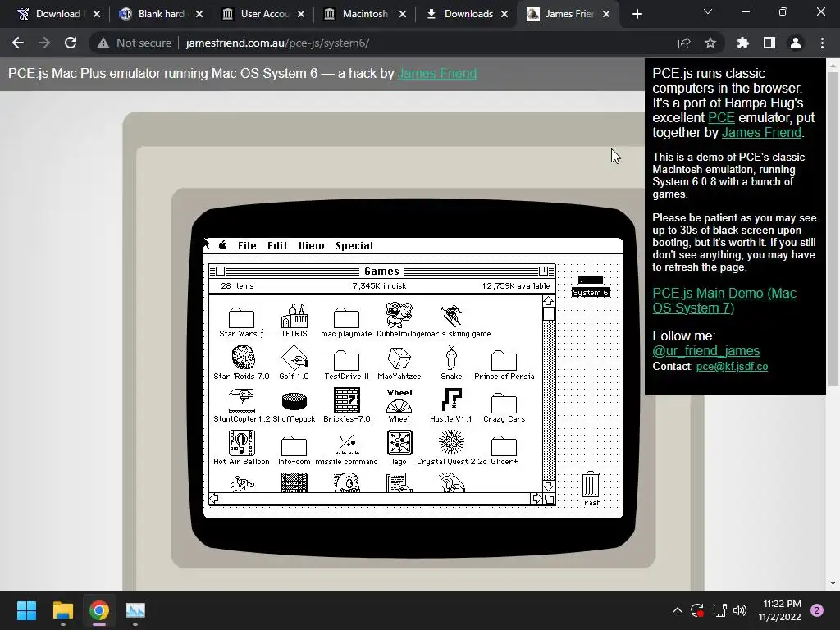Open the File menu
The width and height of the screenshot is (840, 630).
click(x=247, y=246)
